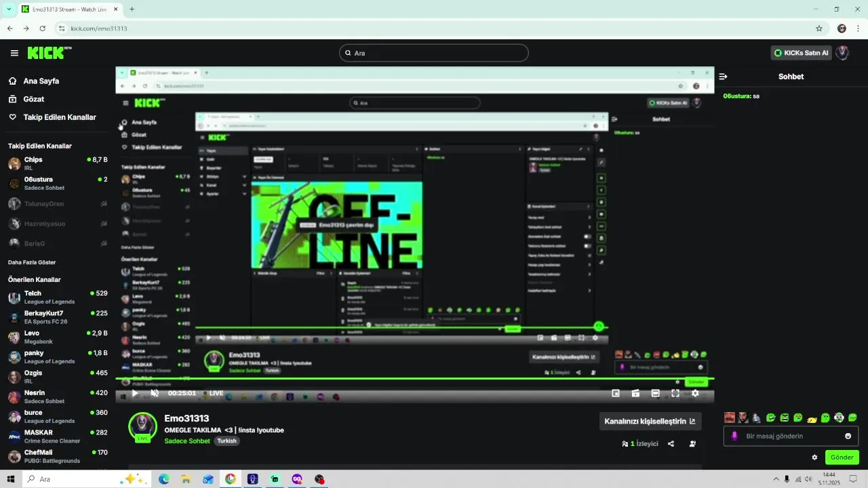The image size is (868, 488).
Task: Open recommended channel Nesrin
Action: coord(58,396)
